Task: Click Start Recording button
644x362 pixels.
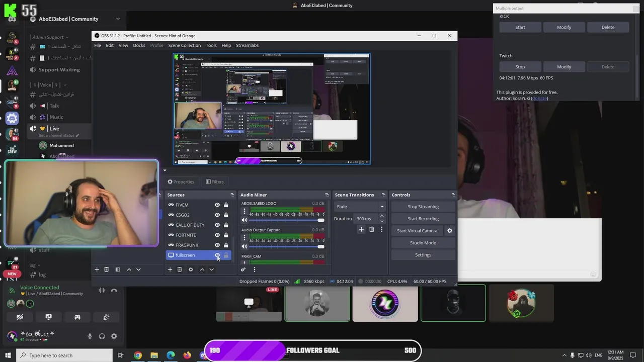Action: click(x=423, y=219)
